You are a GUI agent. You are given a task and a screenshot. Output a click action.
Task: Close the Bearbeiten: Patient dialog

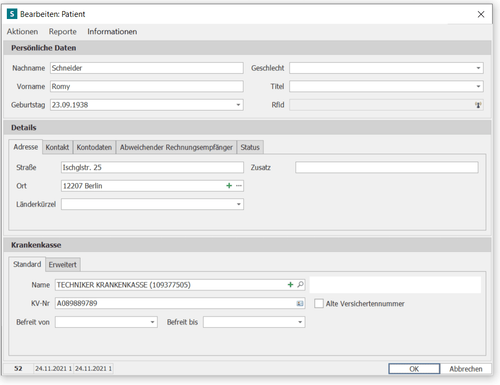pyautogui.click(x=481, y=14)
